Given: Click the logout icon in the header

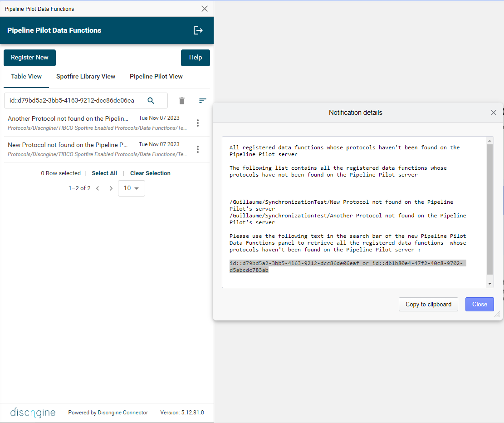Looking at the screenshot, I should 198,30.
